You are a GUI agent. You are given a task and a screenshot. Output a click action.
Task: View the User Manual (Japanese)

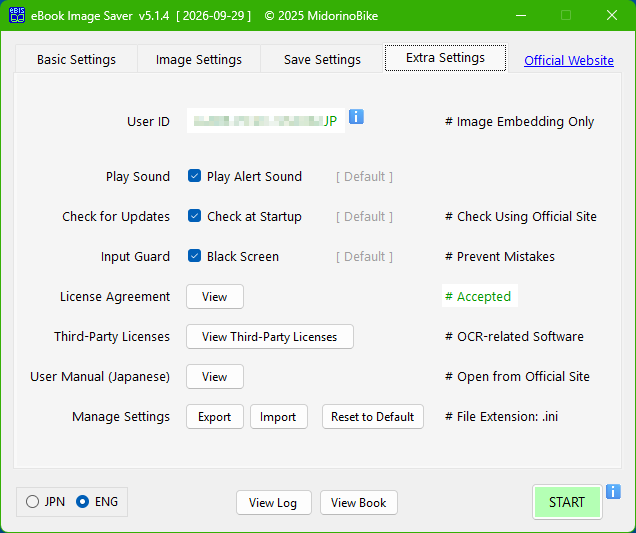(x=215, y=376)
